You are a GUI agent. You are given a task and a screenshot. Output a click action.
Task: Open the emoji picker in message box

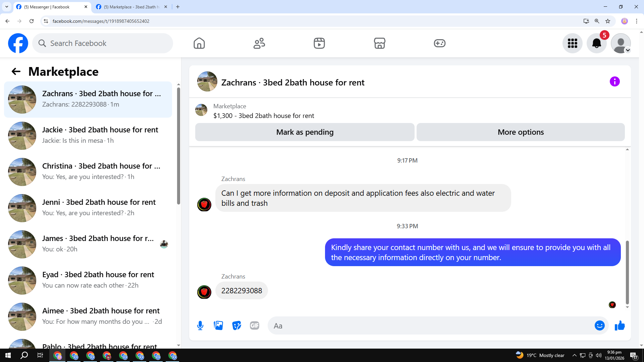(x=599, y=325)
